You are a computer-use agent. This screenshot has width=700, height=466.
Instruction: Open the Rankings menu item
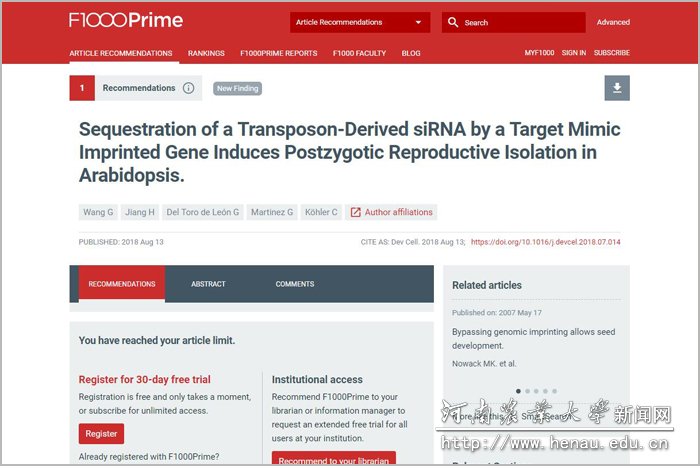[x=206, y=53]
